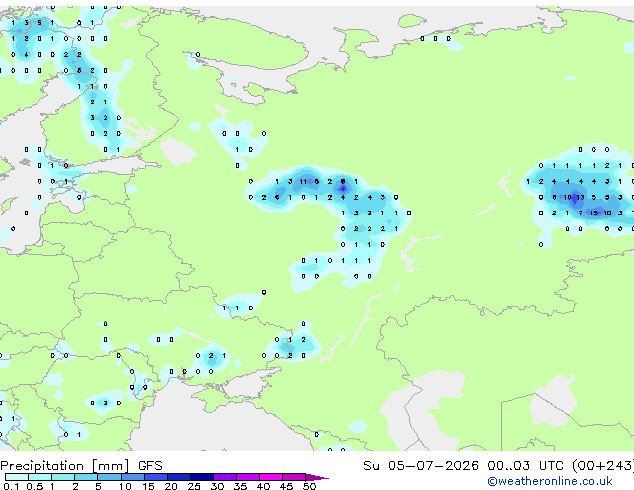Click the '13' precipitation value on the map
The height and width of the screenshot is (490, 634).
(580, 197)
